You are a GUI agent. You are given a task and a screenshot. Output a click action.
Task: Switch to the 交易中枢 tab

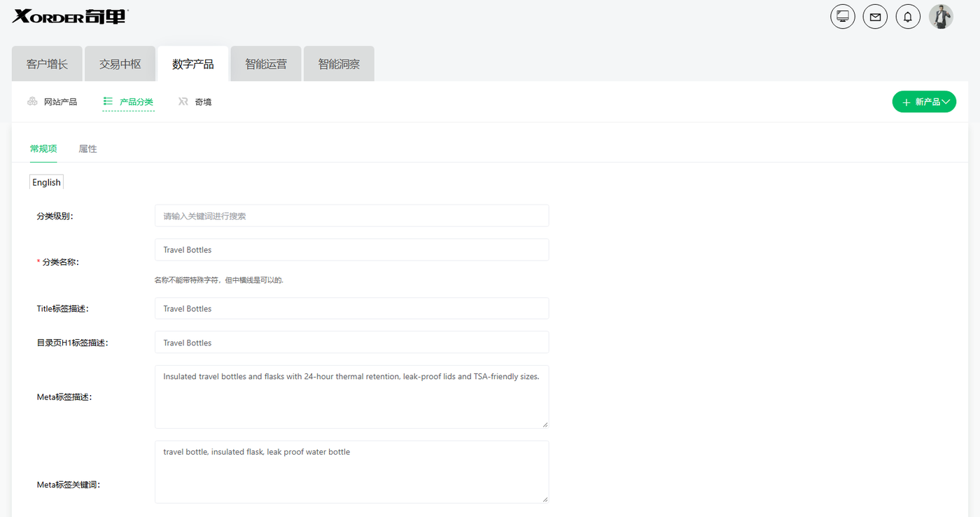click(x=120, y=64)
